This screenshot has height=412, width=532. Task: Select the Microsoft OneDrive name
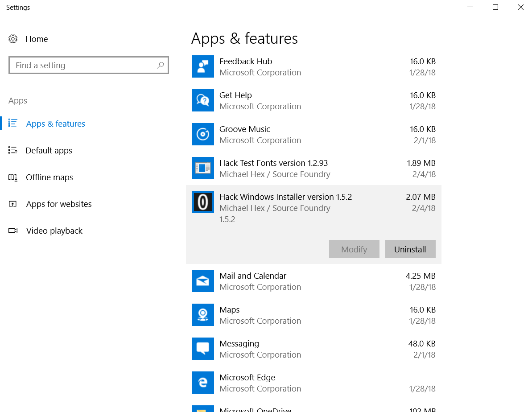(256, 409)
